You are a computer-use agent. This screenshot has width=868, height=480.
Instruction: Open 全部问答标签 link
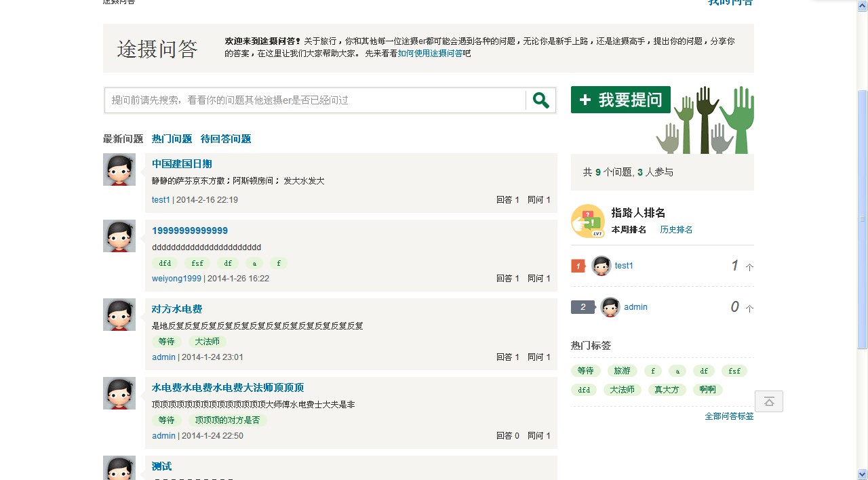[x=729, y=416]
